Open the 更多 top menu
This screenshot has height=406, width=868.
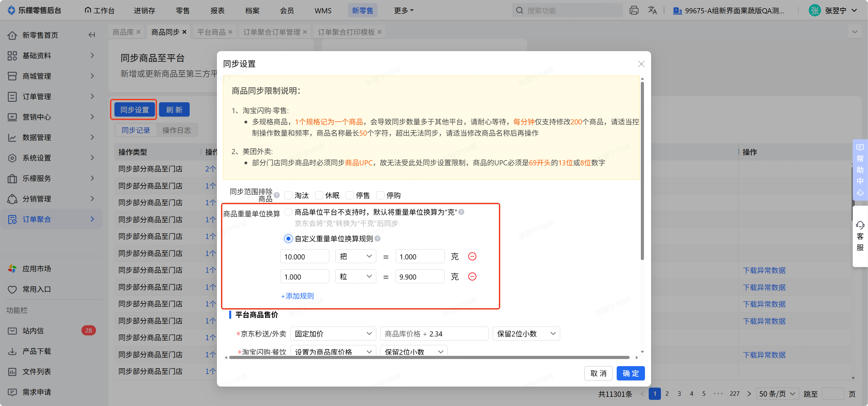404,11
